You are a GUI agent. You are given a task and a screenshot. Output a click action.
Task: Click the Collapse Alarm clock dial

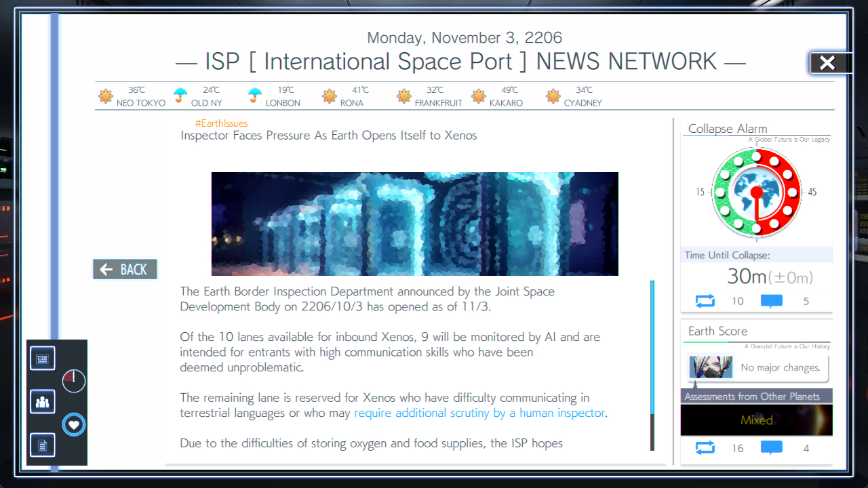(x=756, y=192)
